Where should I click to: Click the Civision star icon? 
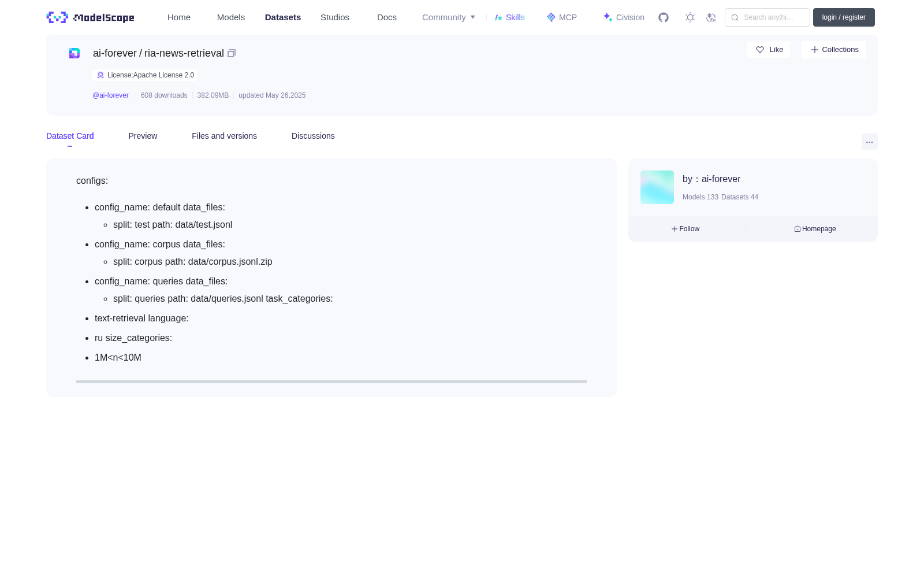pos(608,17)
